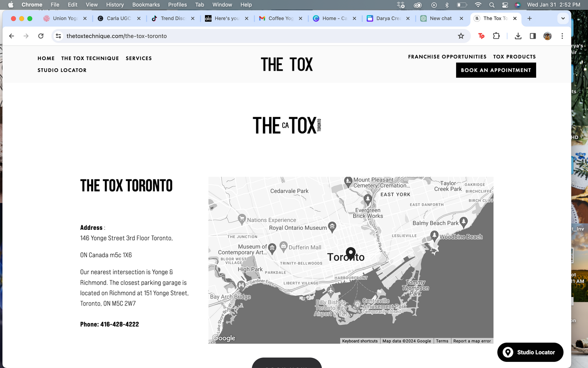Viewport: 588px width, 368px height.
Task: Open the Studio Locator floating button
Action: pyautogui.click(x=530, y=352)
